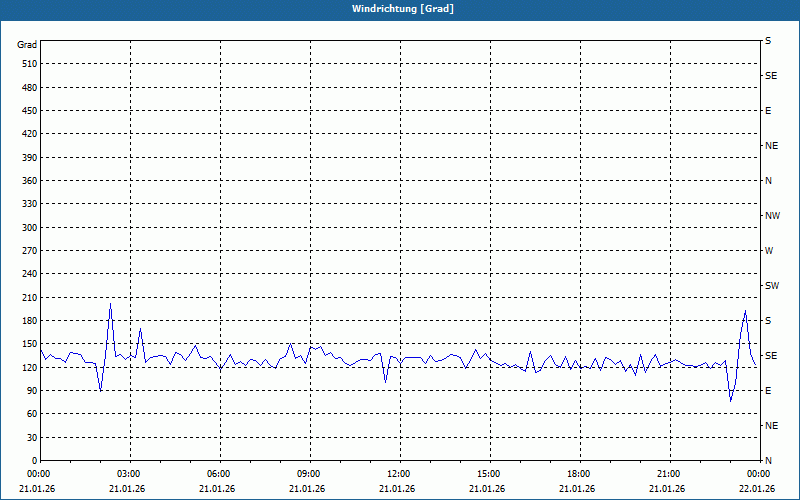
Task: Click the 15:00 time label
Action: click(x=487, y=474)
